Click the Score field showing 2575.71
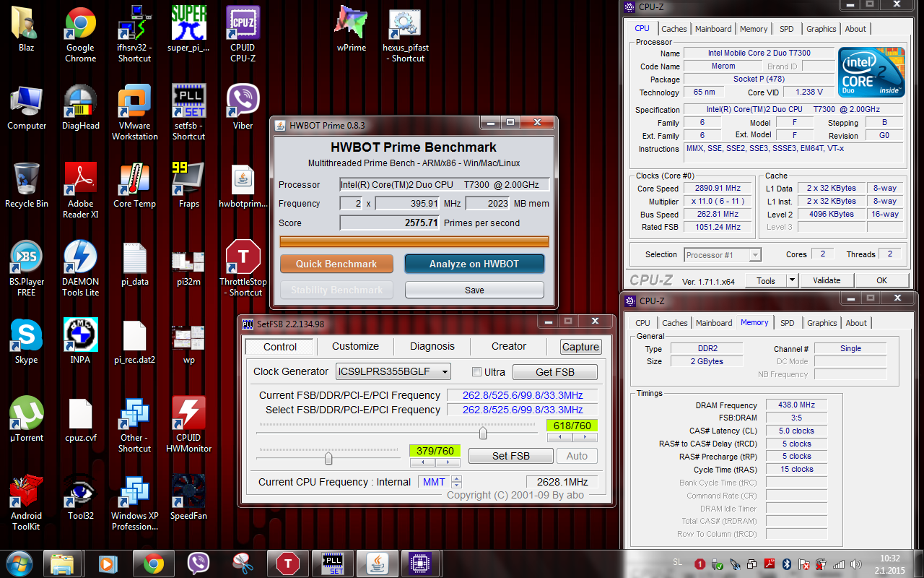This screenshot has height=578, width=924. 390,223
